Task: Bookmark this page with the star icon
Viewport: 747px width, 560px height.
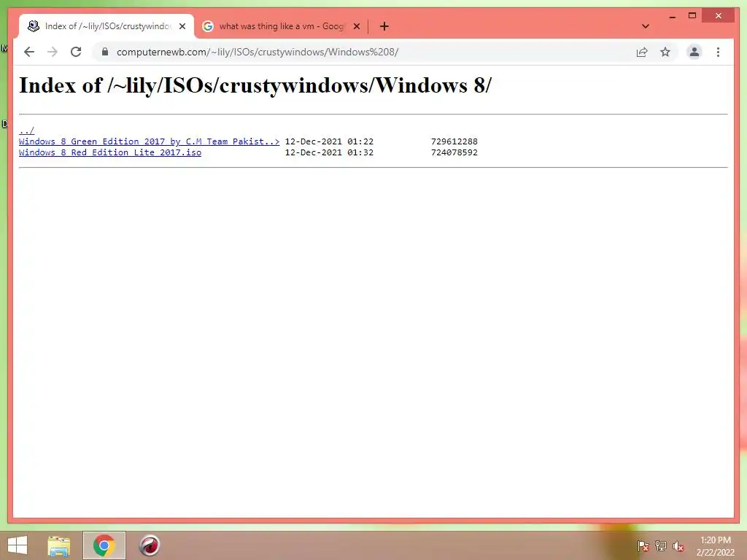Action: click(665, 52)
